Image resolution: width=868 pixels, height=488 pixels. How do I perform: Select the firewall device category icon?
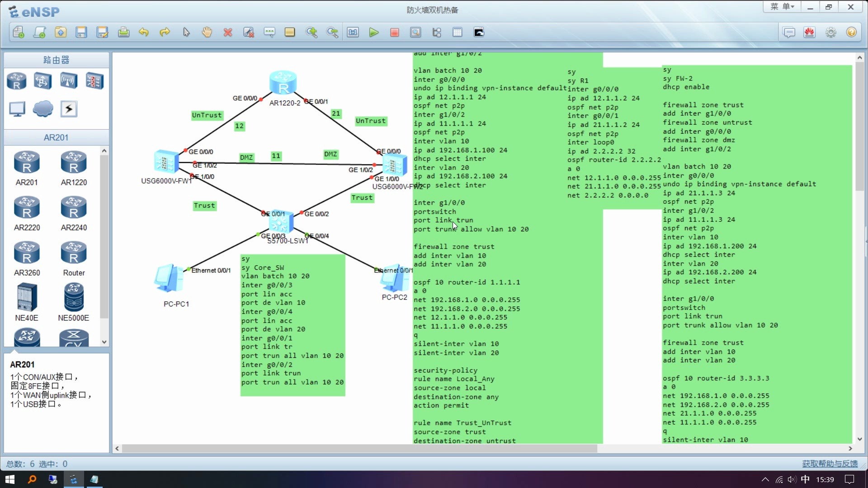coord(94,81)
